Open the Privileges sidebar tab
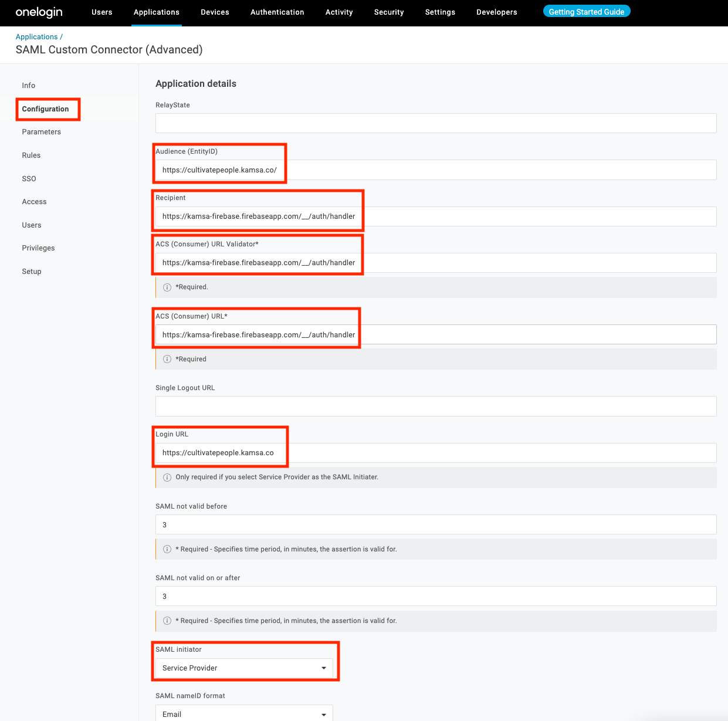Image resolution: width=728 pixels, height=721 pixels. (x=38, y=248)
